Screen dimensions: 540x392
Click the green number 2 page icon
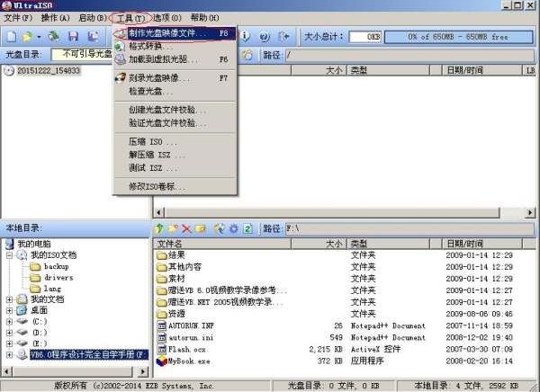[248, 228]
